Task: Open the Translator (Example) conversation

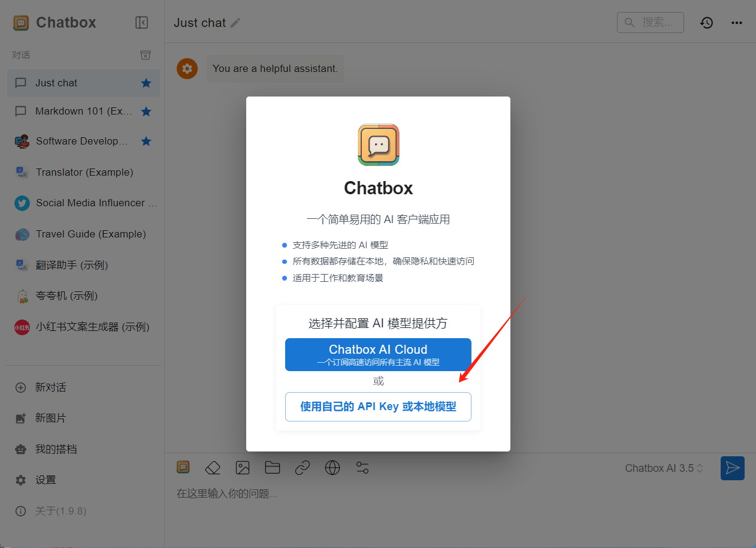Action: pyautogui.click(x=83, y=172)
